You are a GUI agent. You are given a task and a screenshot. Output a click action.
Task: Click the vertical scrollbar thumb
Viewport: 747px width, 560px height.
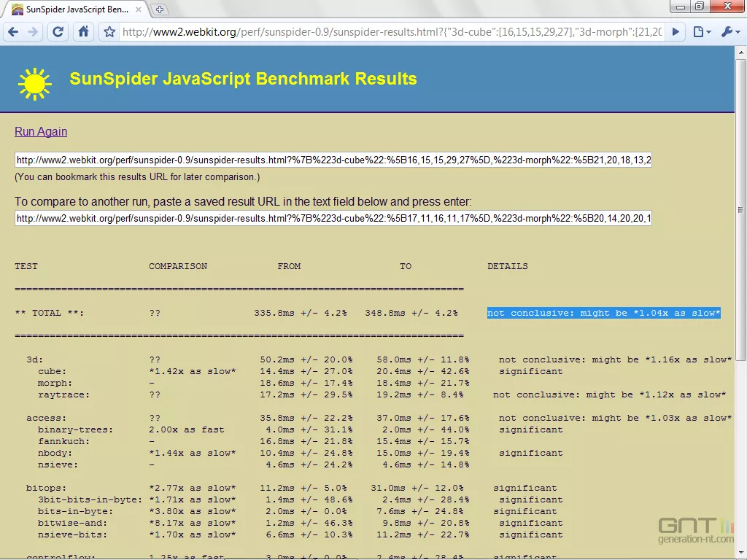click(740, 209)
